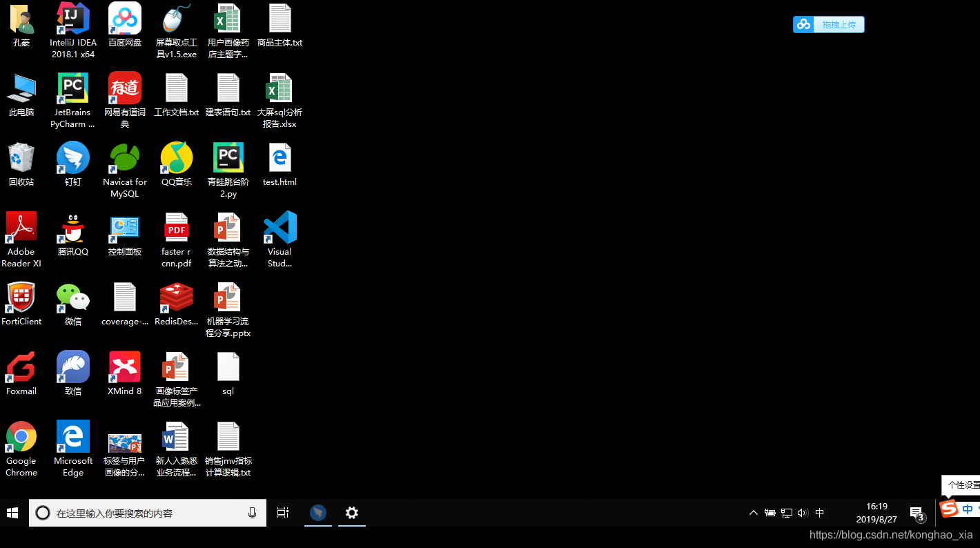The width and height of the screenshot is (980, 548).
Task: Open Task View from taskbar
Action: click(283, 513)
